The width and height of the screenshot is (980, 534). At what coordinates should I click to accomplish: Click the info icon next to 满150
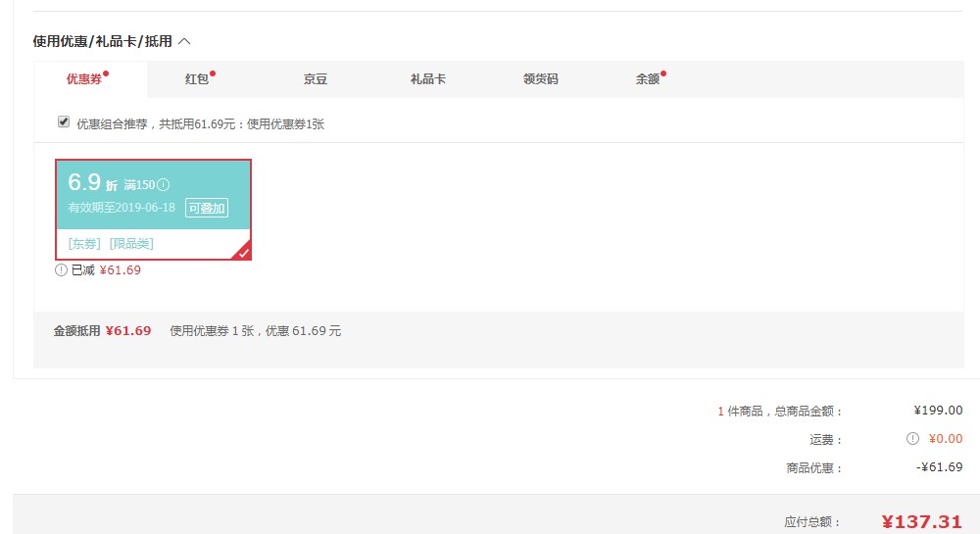[x=163, y=185]
